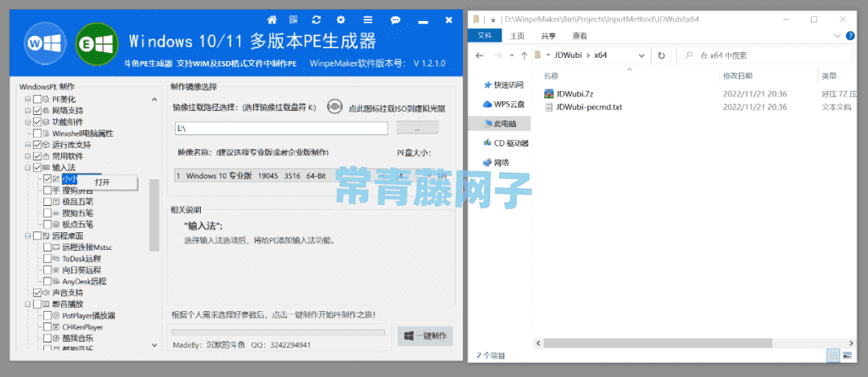Check the CHKenPlayer checkbox

(47, 326)
